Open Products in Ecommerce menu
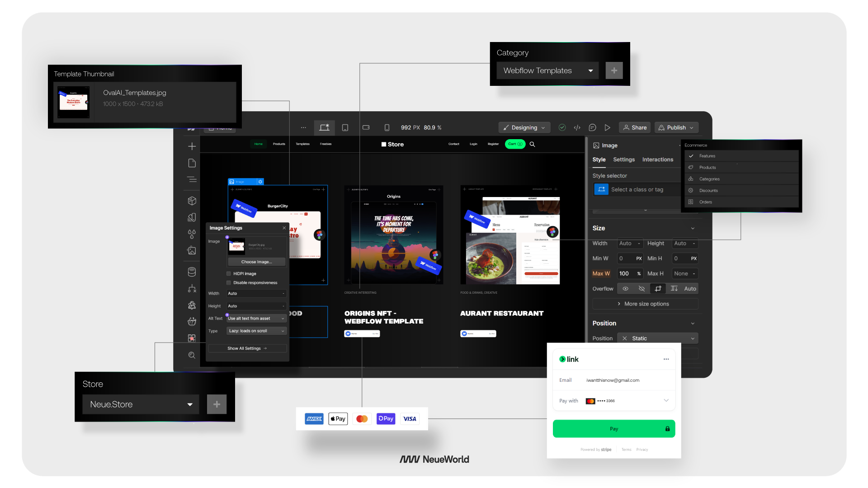This screenshot has width=868, height=488. [x=741, y=168]
